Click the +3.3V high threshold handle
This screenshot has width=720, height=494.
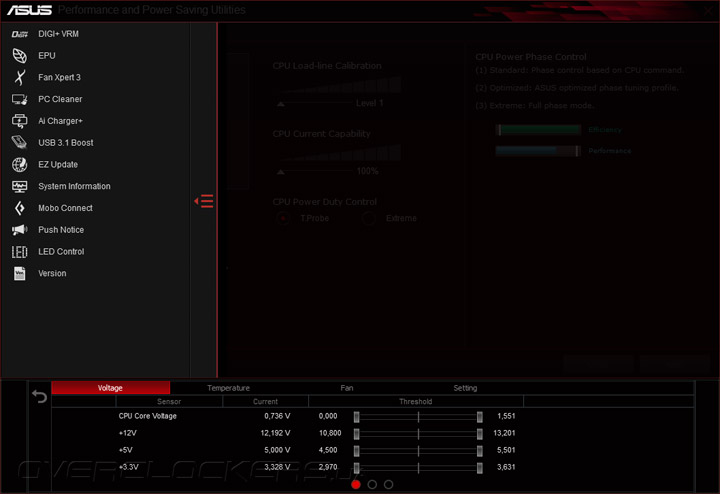tap(480, 467)
